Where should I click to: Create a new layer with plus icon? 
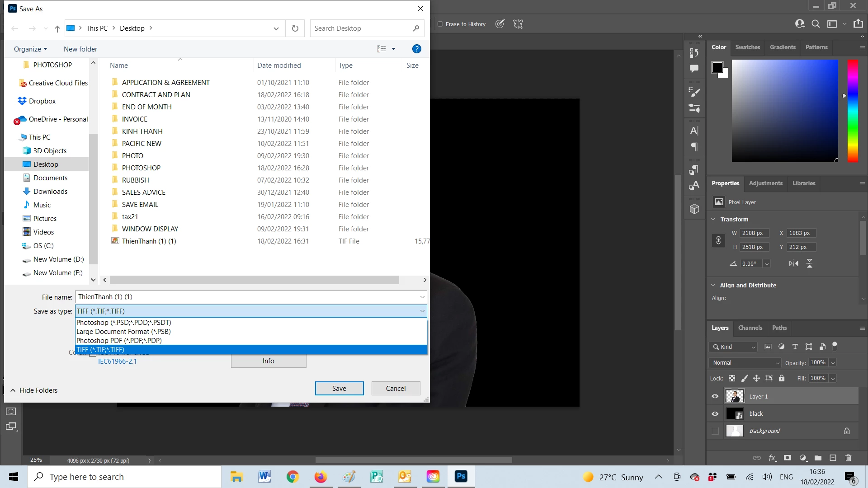click(833, 458)
